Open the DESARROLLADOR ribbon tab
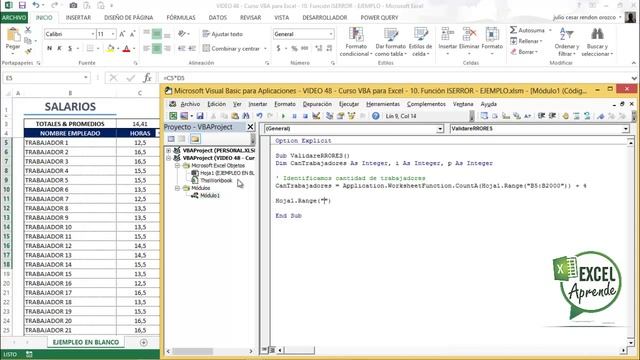This screenshot has width=640, height=360. click(324, 18)
